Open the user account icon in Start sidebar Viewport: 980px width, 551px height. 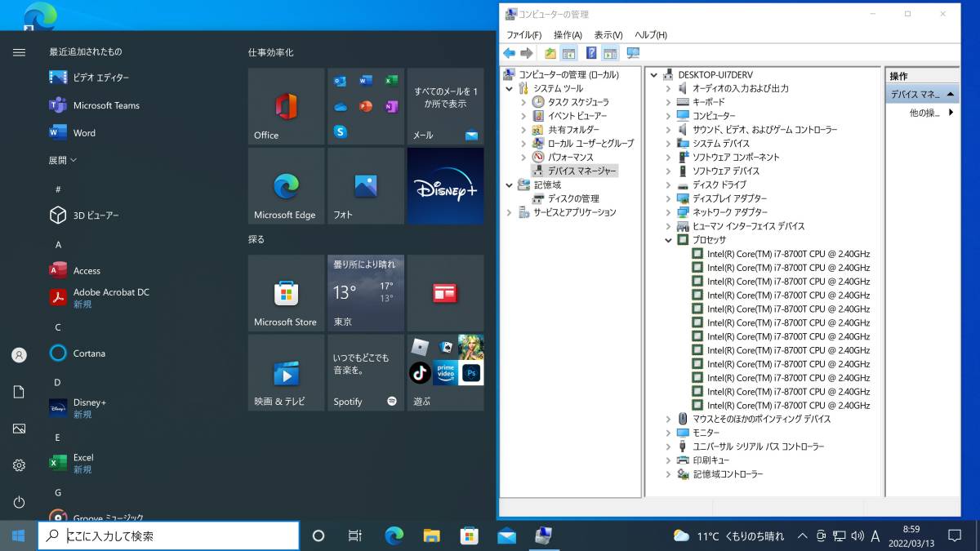click(x=19, y=355)
